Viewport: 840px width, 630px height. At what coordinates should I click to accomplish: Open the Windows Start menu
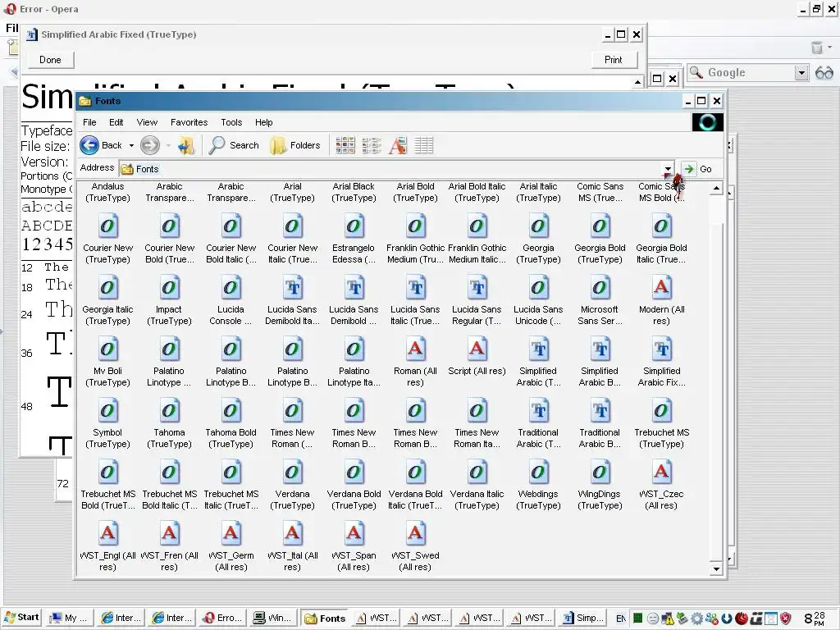(22, 617)
